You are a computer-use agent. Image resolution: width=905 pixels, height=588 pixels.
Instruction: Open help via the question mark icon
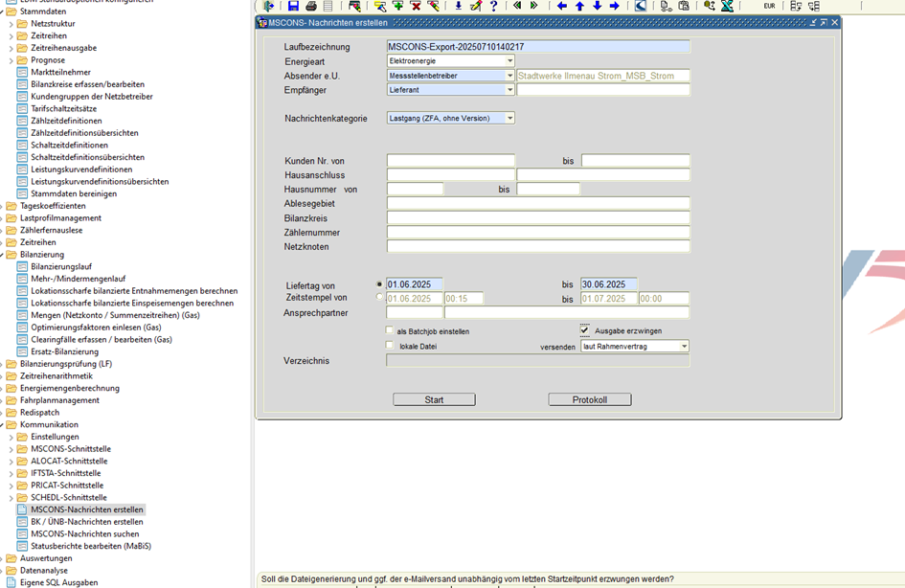click(493, 6)
